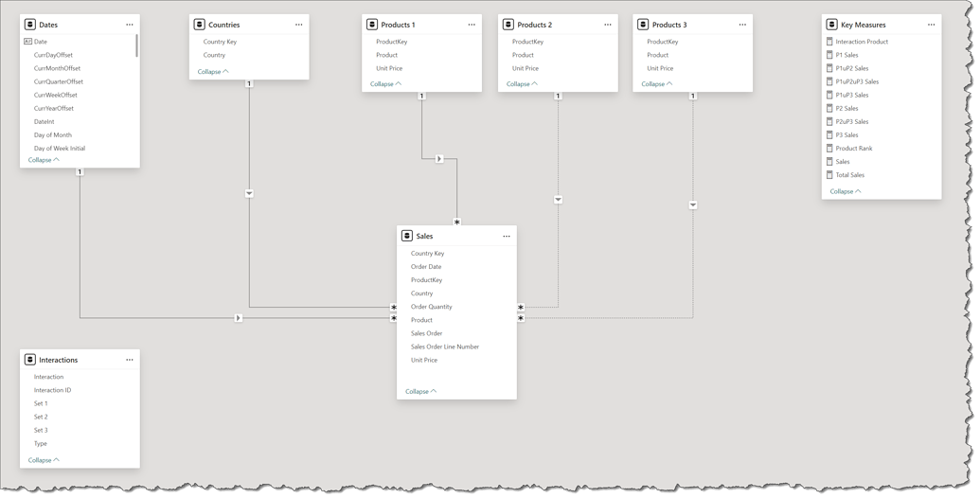This screenshot has height=498, width=980.
Task: Open more options for Sales table
Action: click(507, 236)
